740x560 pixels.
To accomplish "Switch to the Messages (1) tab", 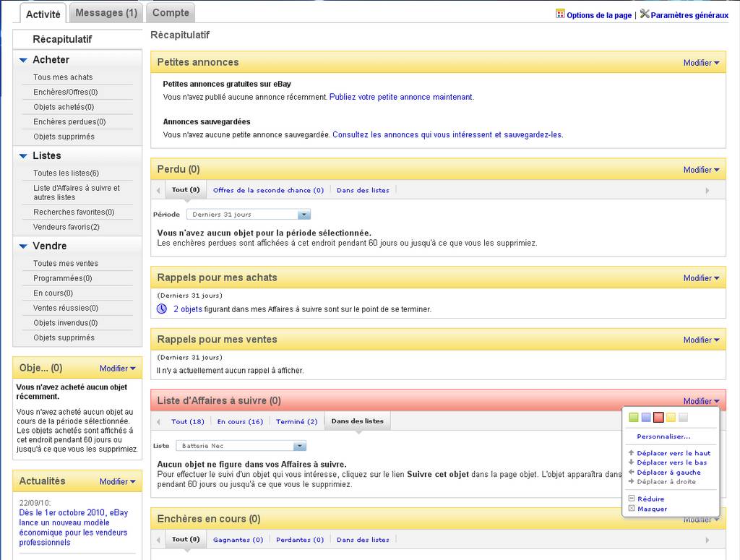I will pyautogui.click(x=106, y=13).
